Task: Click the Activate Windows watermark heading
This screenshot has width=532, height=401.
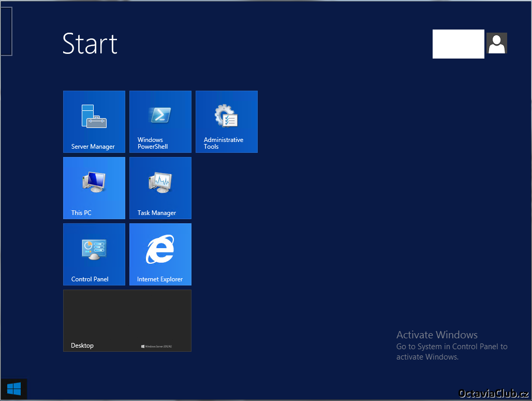Action: [437, 335]
